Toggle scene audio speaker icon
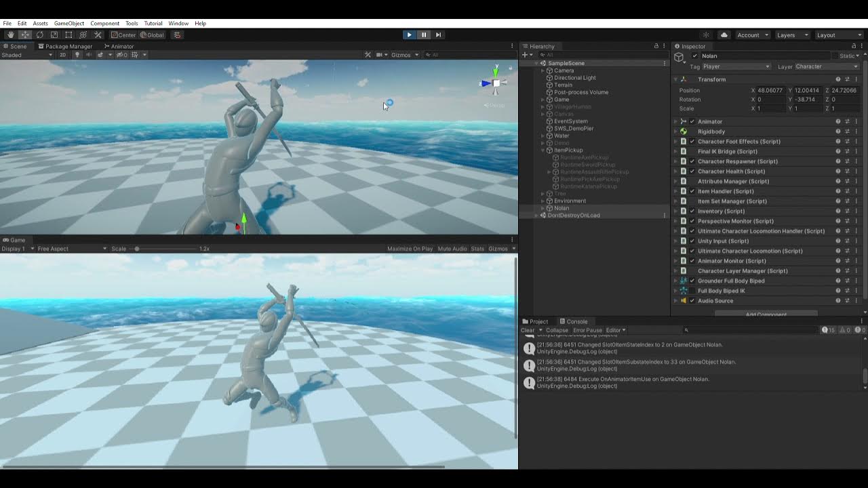 pos(89,55)
